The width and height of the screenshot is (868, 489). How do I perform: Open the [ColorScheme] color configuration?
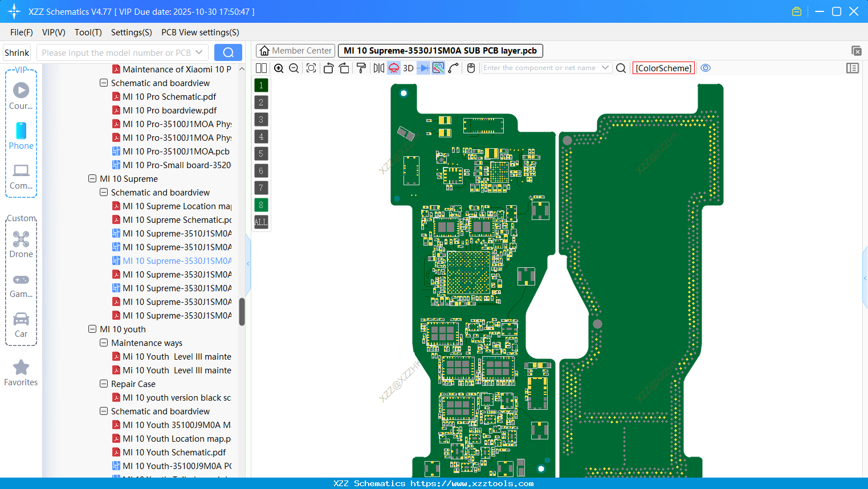click(x=663, y=68)
